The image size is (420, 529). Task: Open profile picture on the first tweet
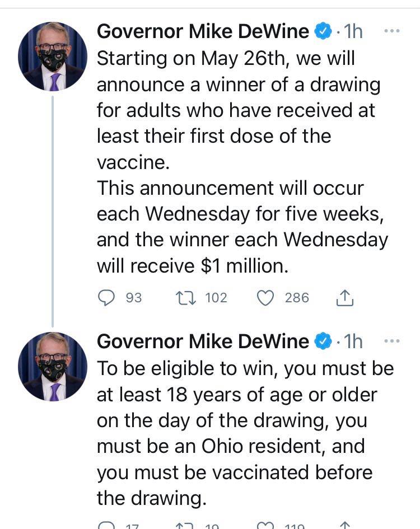[x=53, y=57]
